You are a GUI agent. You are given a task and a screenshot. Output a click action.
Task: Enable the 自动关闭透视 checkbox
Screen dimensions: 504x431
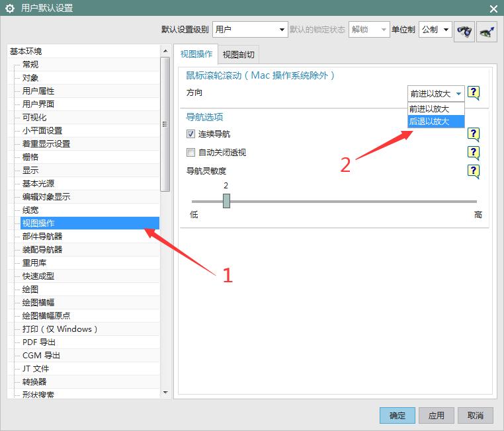click(x=190, y=152)
